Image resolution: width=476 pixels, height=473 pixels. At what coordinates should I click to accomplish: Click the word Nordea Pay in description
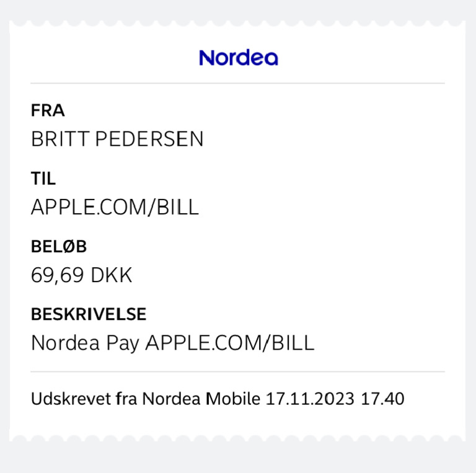85,343
